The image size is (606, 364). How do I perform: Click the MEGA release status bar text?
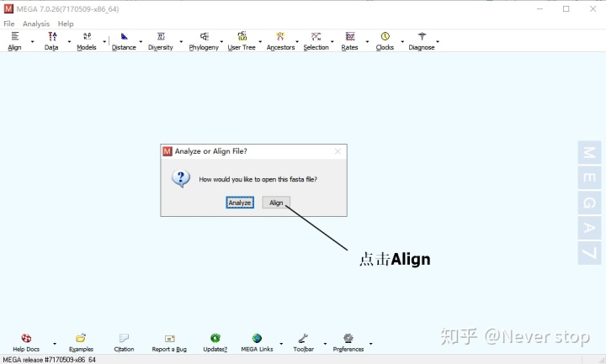pos(49,360)
